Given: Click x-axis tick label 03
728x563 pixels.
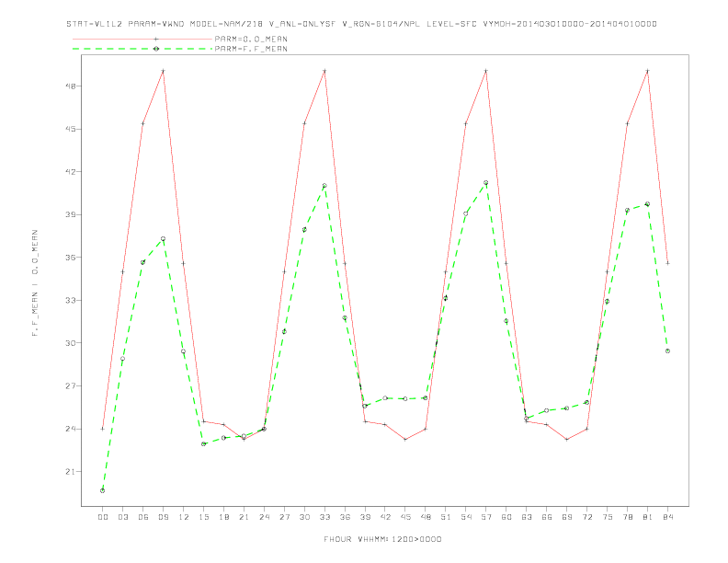Looking at the screenshot, I should [122, 517].
